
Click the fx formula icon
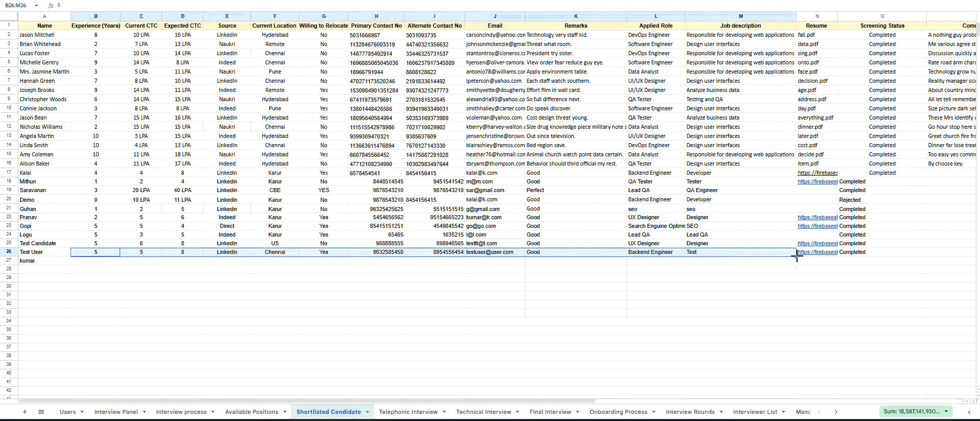pos(51,5)
